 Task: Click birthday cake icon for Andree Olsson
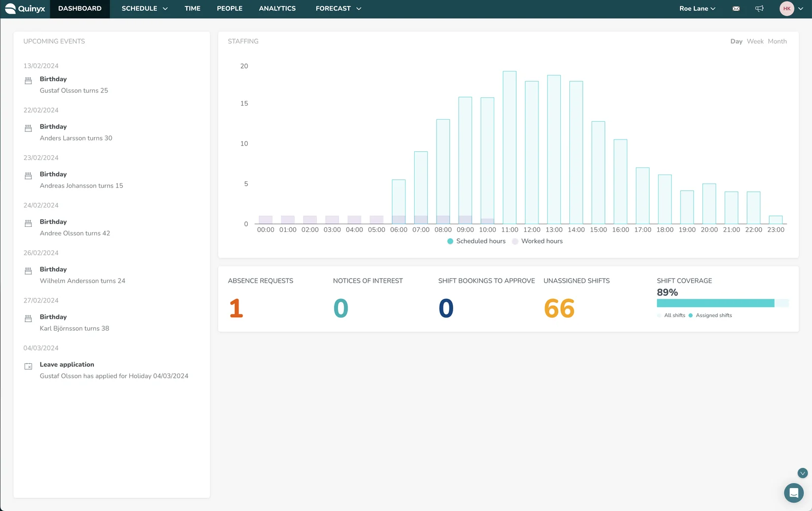28,223
